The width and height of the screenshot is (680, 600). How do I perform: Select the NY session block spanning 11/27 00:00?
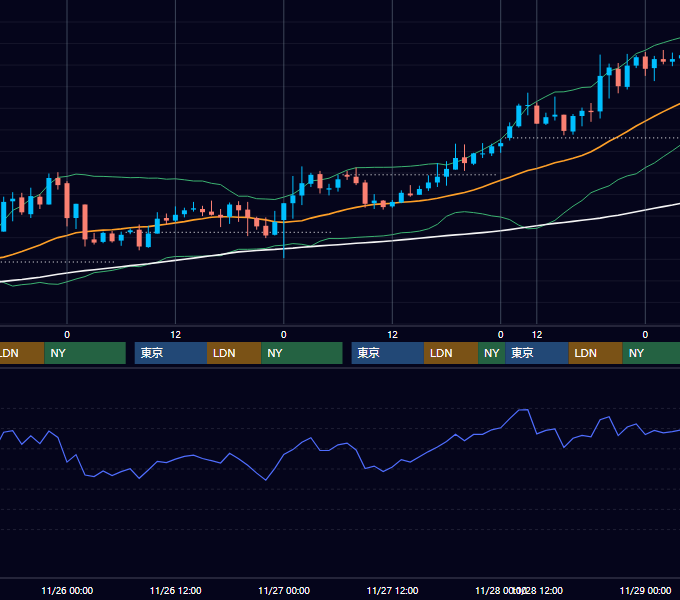pyautogui.click(x=302, y=353)
